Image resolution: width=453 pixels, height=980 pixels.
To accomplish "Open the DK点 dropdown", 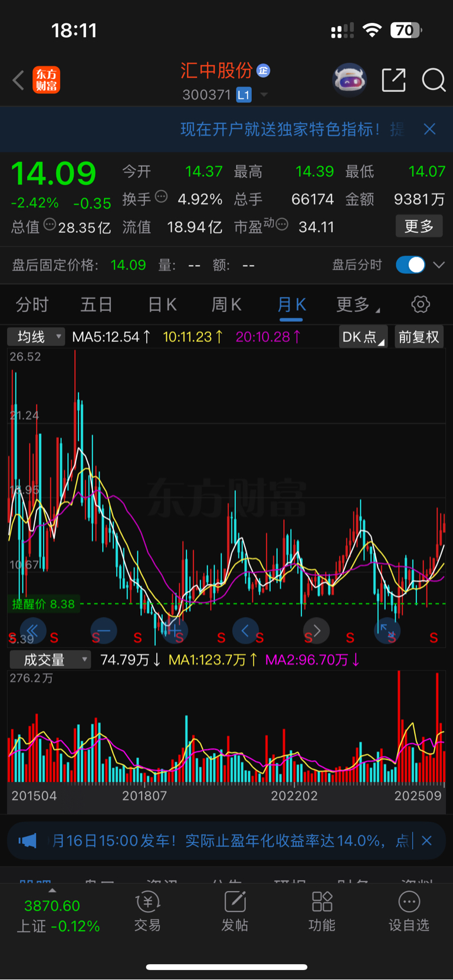I will coord(363,337).
